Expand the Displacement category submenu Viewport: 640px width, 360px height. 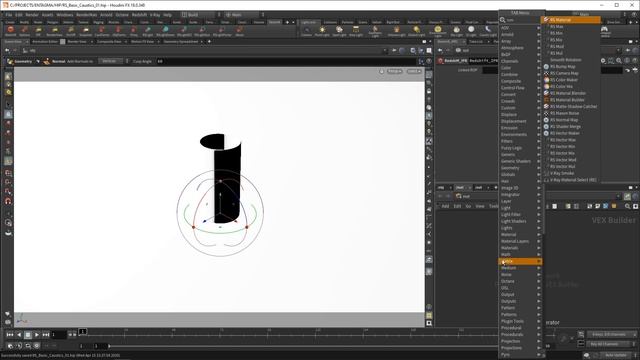coord(520,121)
